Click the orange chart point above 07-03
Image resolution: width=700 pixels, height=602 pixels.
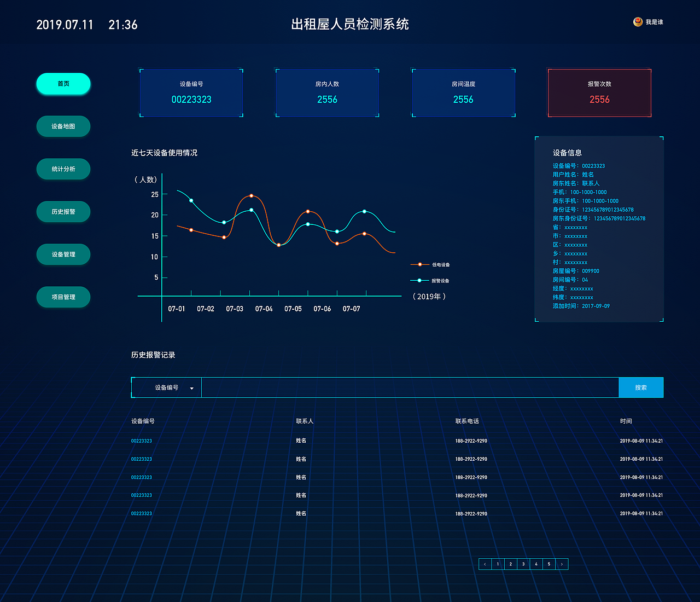pos(252,195)
